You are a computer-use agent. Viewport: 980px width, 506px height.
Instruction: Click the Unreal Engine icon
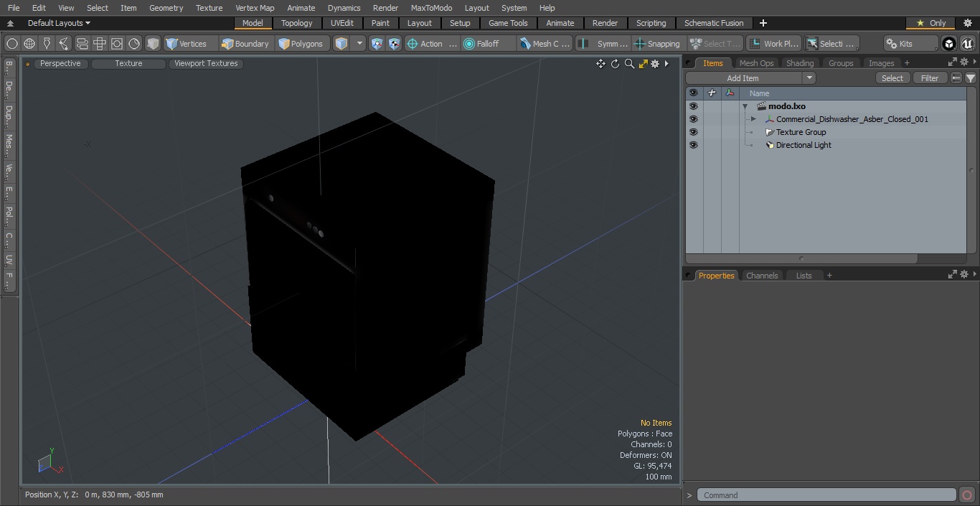pos(968,44)
